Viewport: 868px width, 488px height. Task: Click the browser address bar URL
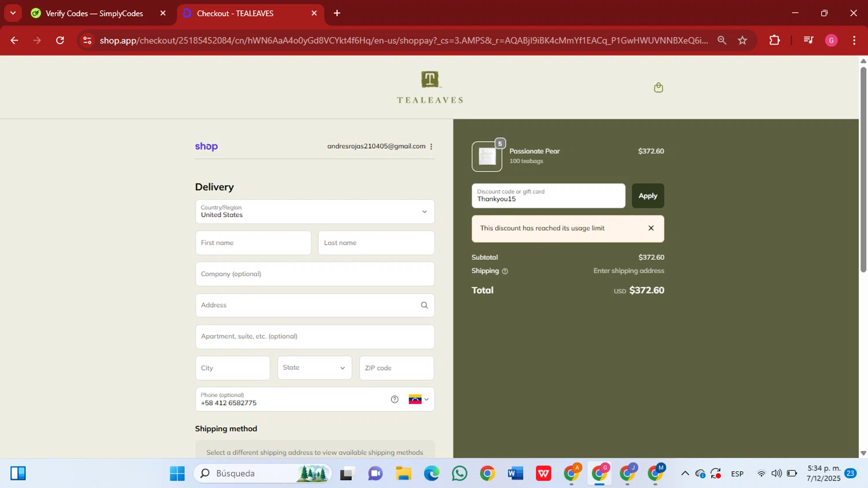pos(403,41)
